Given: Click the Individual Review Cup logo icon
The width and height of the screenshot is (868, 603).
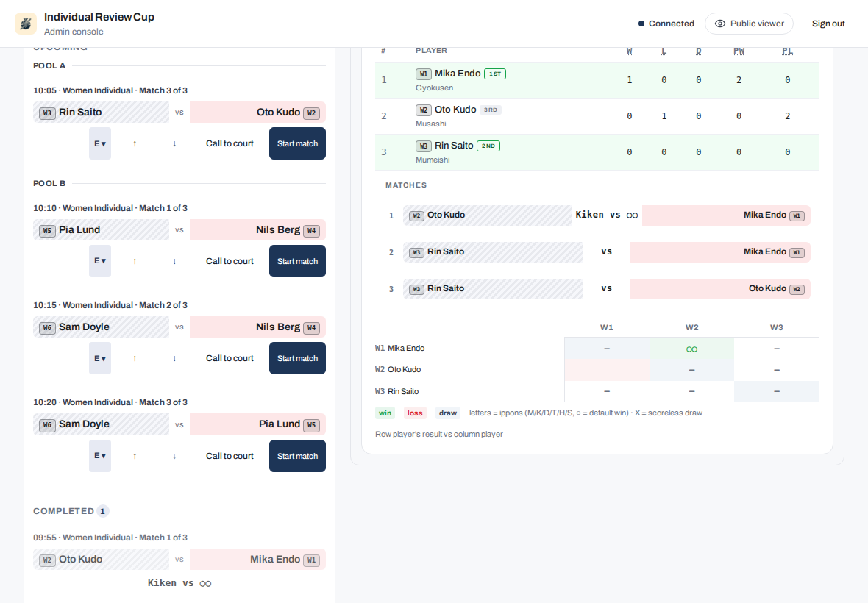Looking at the screenshot, I should [26, 24].
